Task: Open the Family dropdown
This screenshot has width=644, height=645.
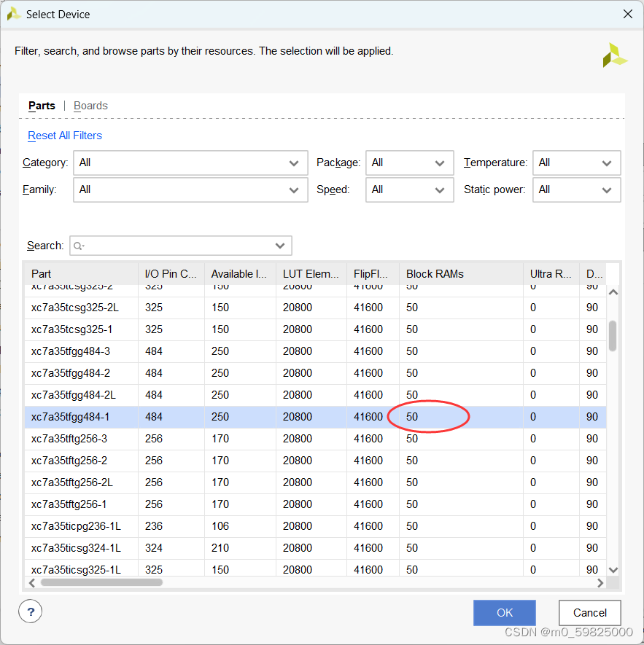Action: tap(190, 189)
